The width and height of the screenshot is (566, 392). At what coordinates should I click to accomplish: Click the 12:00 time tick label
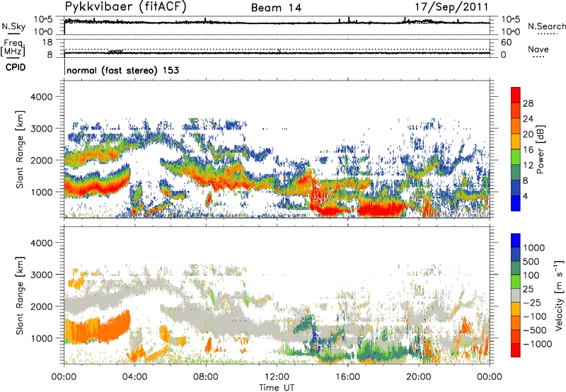(x=277, y=377)
